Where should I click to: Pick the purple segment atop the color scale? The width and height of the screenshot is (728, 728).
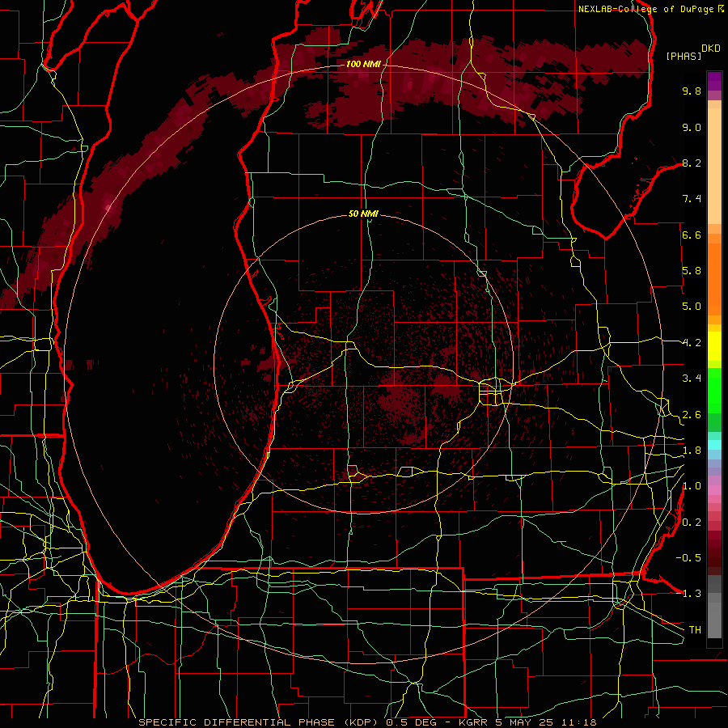(x=714, y=81)
